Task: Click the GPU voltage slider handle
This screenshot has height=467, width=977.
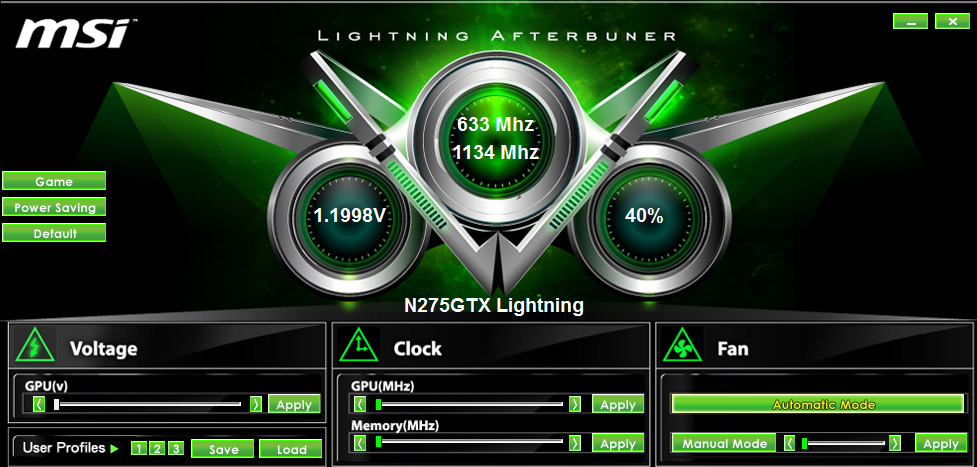Action: (x=57, y=405)
